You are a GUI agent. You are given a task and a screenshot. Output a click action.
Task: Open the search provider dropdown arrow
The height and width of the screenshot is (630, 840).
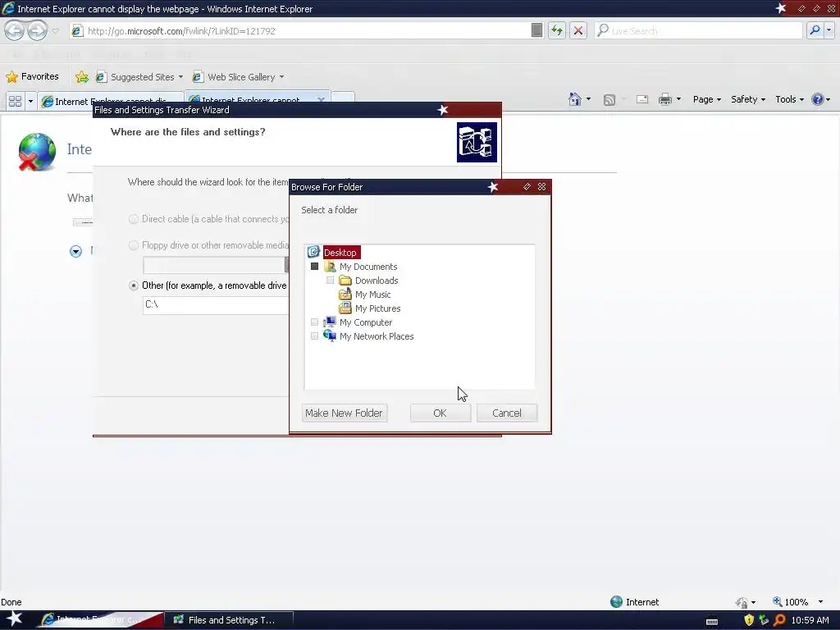pos(829,30)
